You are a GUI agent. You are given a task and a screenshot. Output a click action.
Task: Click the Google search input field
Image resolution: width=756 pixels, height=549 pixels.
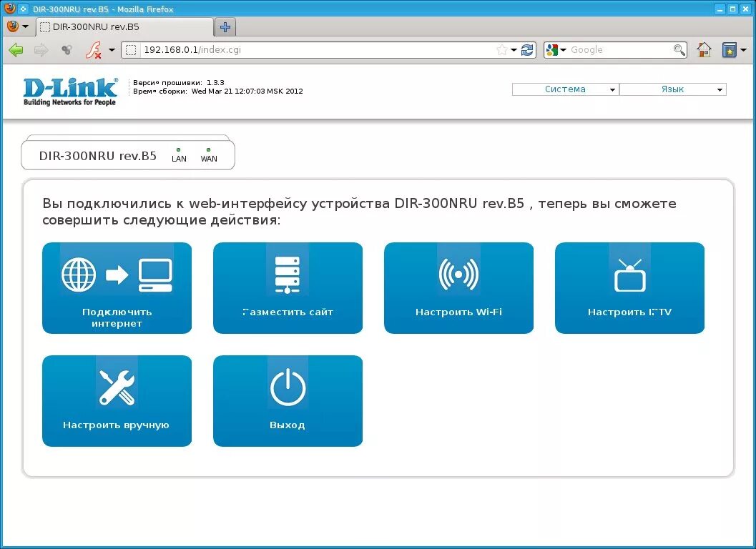coord(621,49)
